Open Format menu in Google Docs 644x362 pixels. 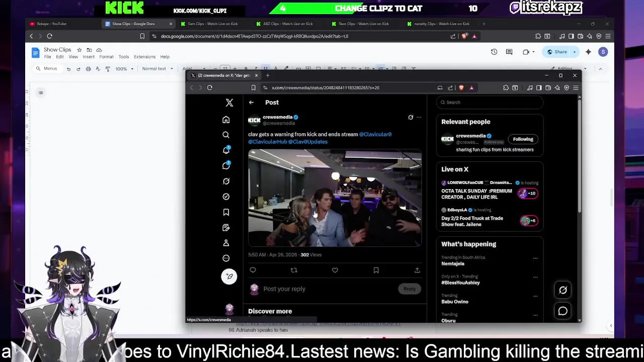[x=106, y=57]
